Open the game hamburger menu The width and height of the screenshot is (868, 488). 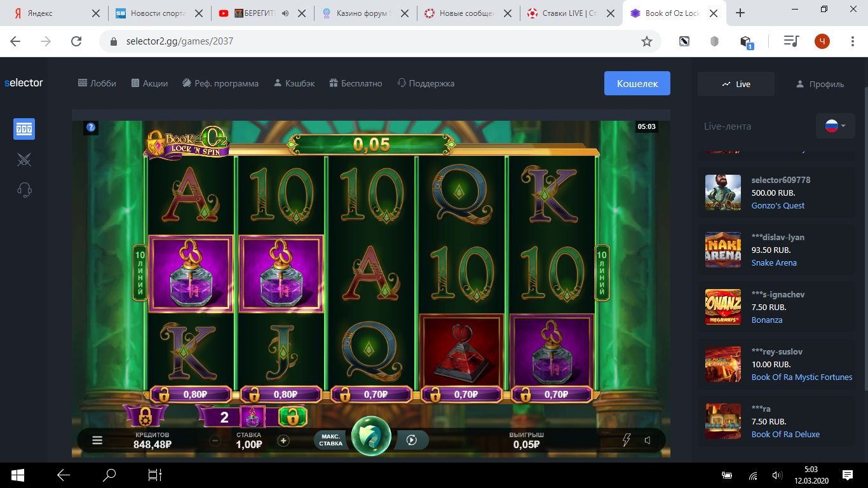point(97,440)
